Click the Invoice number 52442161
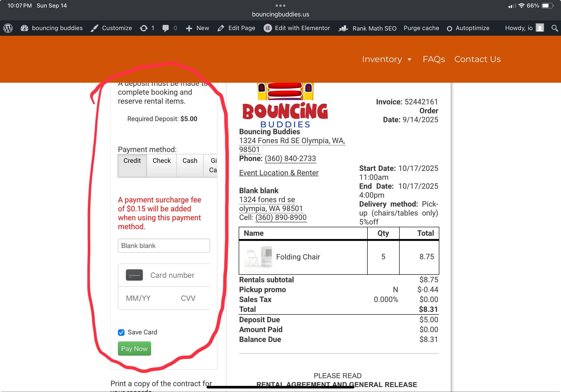Screen dimensions: 561x392 coord(421,102)
